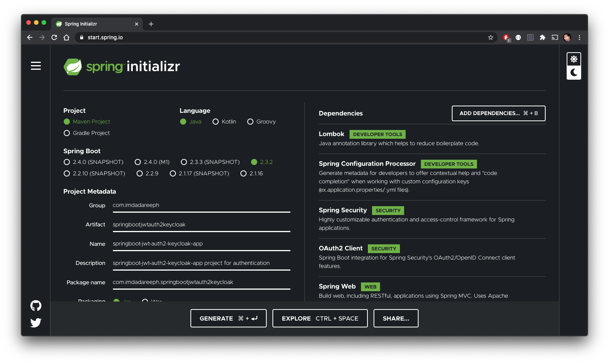This screenshot has width=609, height=364.
Task: Open the red shield extension with badge
Action: click(x=506, y=37)
